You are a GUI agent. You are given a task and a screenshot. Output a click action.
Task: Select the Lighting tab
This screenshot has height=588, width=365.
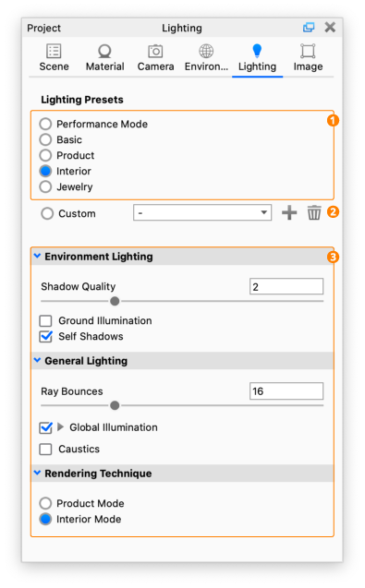(x=257, y=57)
